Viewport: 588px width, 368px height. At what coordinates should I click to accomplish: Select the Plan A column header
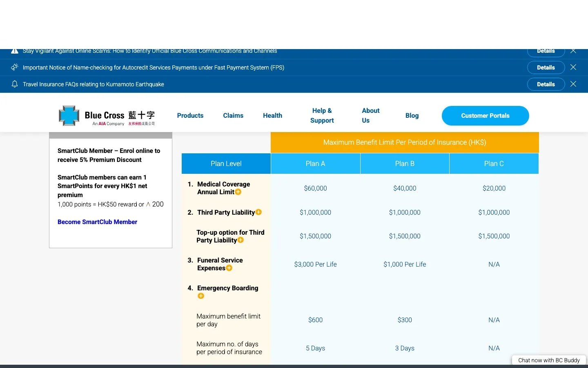click(x=316, y=164)
